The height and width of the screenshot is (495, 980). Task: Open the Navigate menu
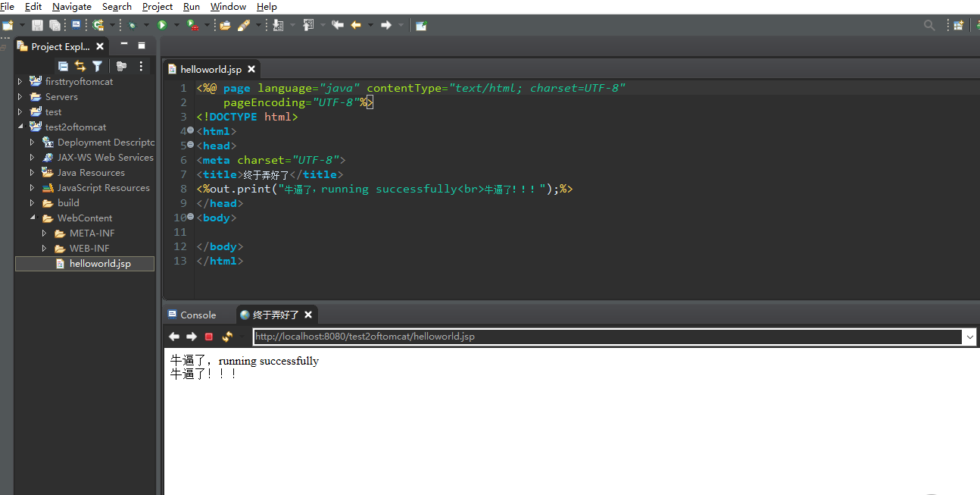[71, 6]
